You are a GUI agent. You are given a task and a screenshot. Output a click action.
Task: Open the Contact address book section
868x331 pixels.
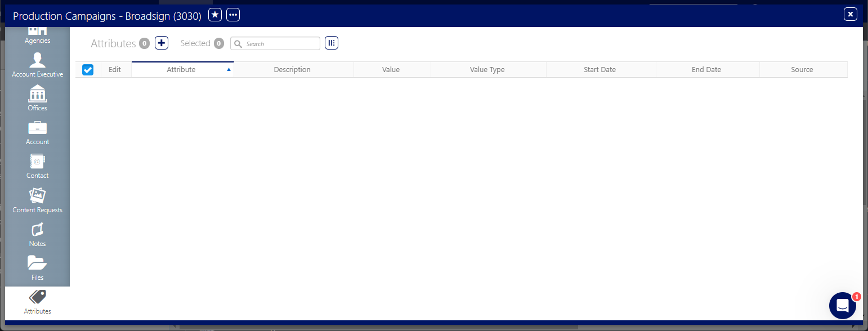[37, 167]
